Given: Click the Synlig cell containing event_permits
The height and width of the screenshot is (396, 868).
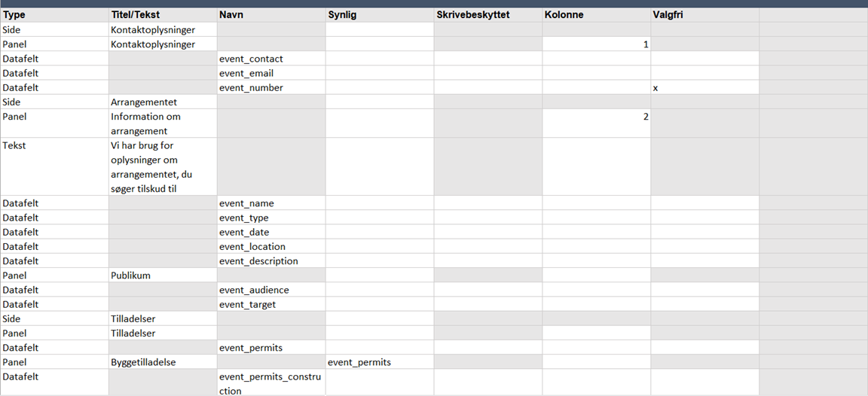Looking at the screenshot, I should pyautogui.click(x=379, y=362).
